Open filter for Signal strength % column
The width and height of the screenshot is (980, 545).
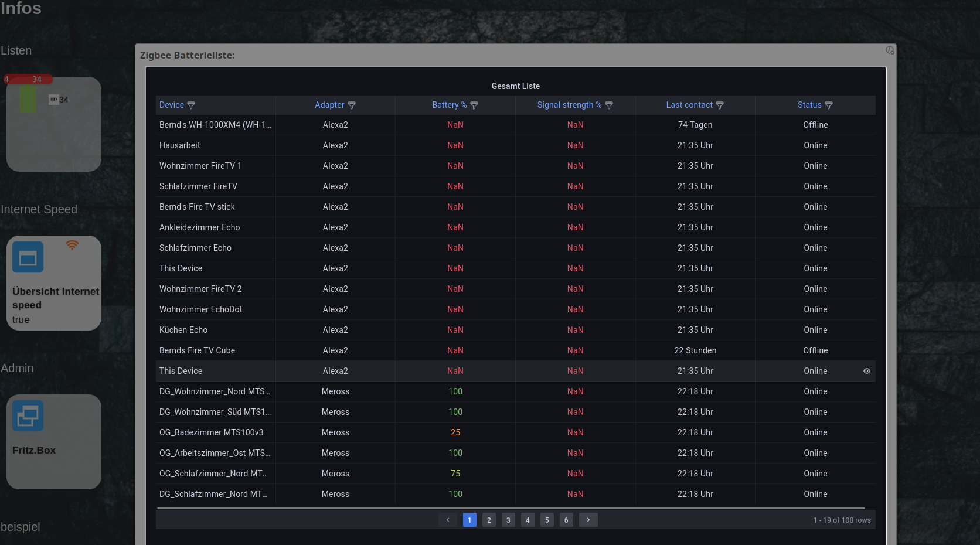tap(609, 105)
